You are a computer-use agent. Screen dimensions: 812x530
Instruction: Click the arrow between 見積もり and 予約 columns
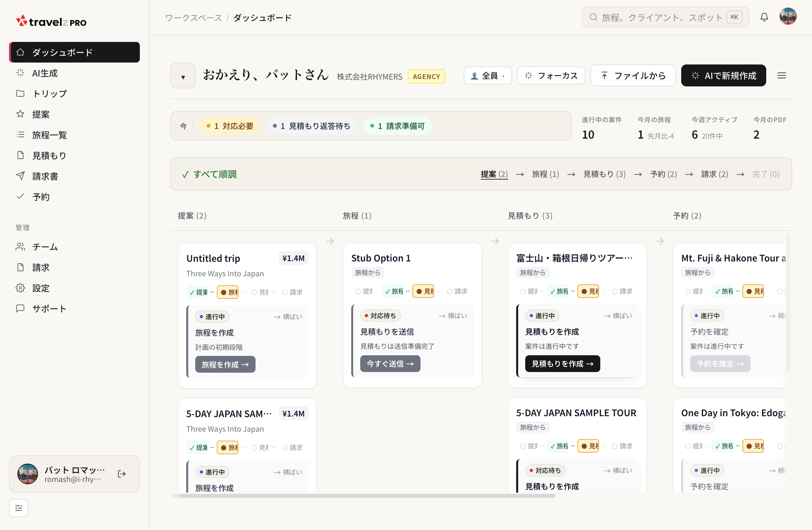pos(660,241)
